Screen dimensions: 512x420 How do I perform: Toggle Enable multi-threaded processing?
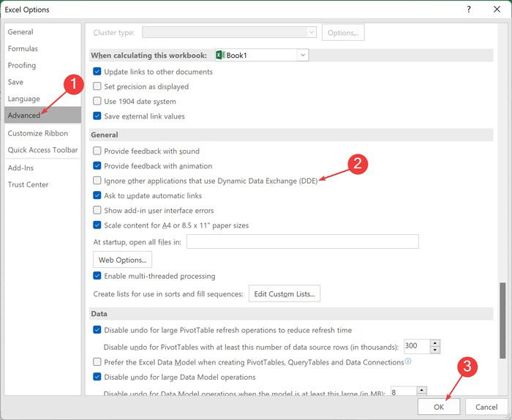97,276
